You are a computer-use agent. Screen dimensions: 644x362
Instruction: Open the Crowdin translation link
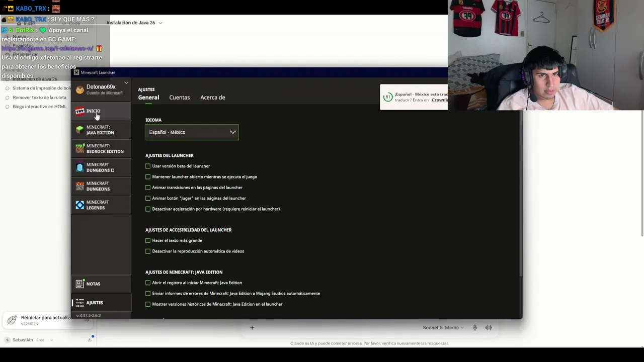pos(439,100)
